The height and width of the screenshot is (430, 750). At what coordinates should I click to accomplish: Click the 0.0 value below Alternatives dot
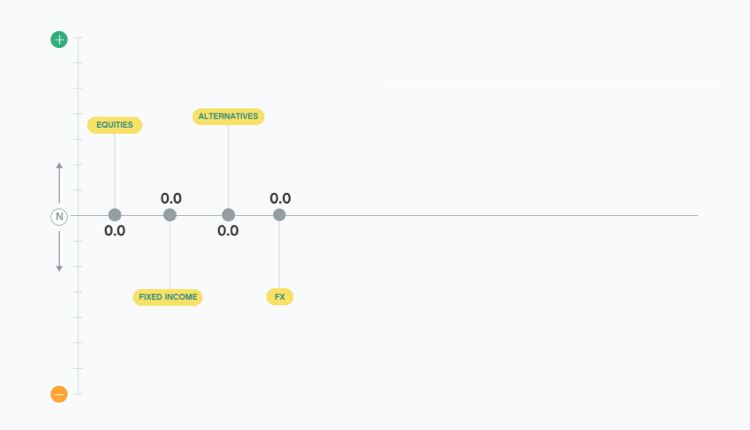[228, 231]
